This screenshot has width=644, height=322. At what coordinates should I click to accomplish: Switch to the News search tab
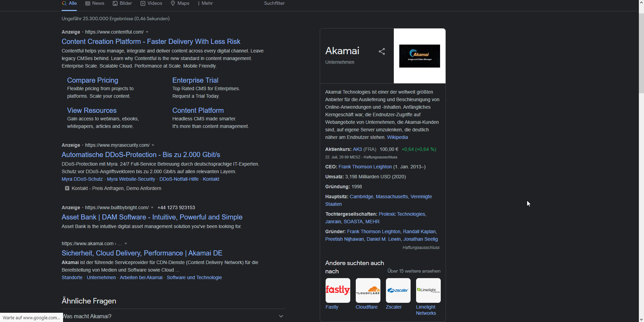(x=95, y=3)
